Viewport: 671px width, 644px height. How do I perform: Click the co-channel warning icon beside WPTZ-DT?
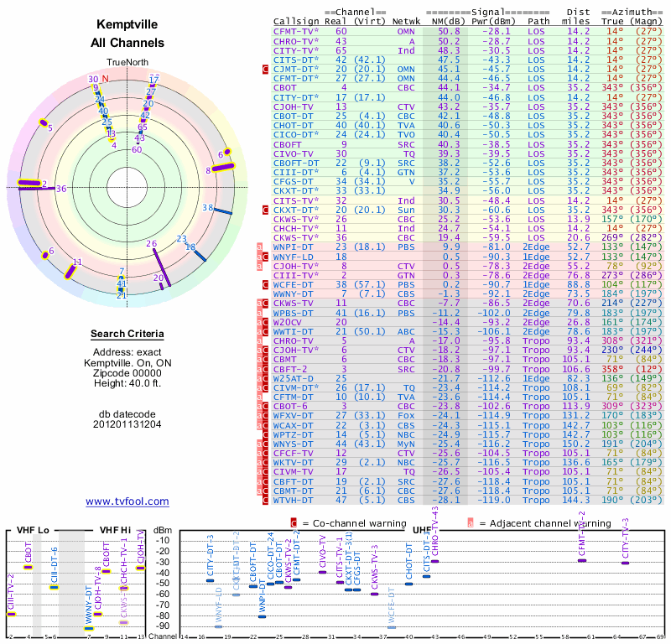click(266, 434)
